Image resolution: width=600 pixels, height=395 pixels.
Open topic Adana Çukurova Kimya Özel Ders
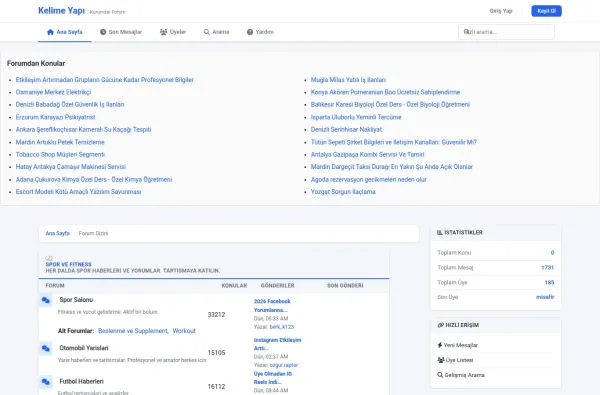pos(94,179)
